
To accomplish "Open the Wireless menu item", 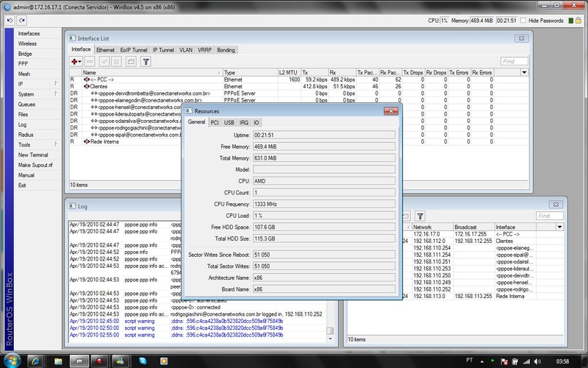I will 27,43.
